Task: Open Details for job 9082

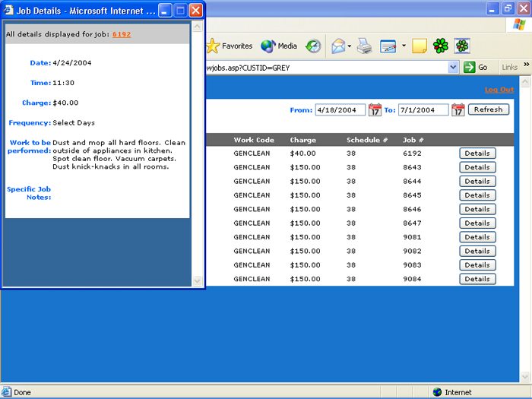Action: (x=477, y=251)
